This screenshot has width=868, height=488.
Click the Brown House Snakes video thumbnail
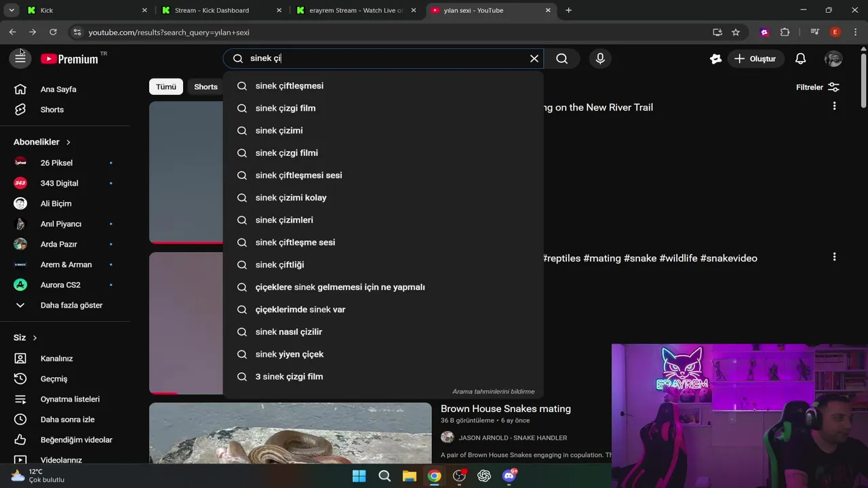pos(290,433)
